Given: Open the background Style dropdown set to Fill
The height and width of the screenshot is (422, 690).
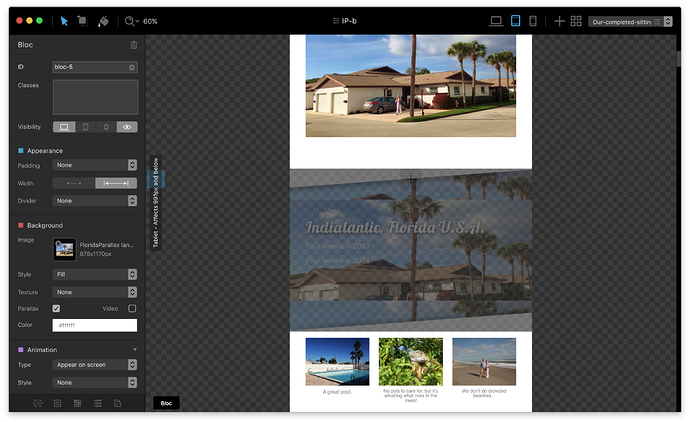Looking at the screenshot, I should (x=95, y=274).
